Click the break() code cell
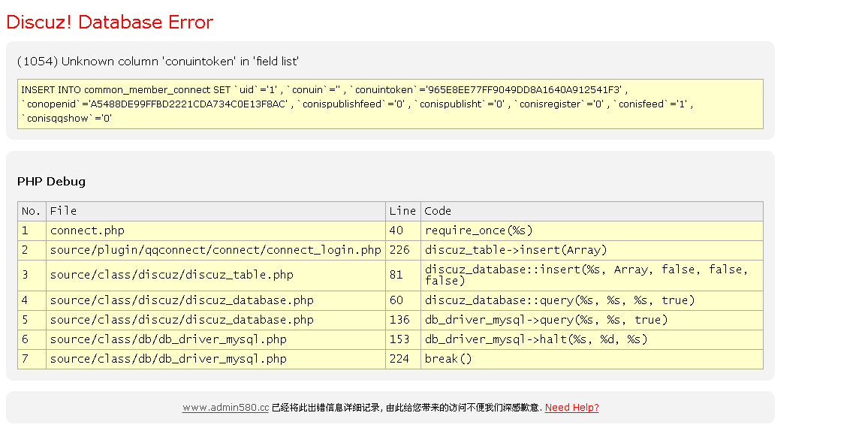Screen dimensions: 868x443 pyautogui.click(x=448, y=359)
